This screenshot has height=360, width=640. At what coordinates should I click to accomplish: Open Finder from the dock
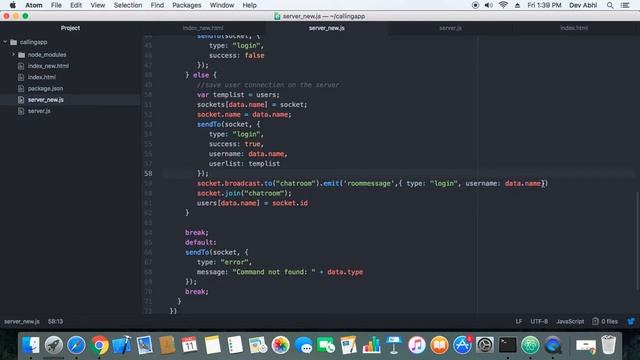31,345
